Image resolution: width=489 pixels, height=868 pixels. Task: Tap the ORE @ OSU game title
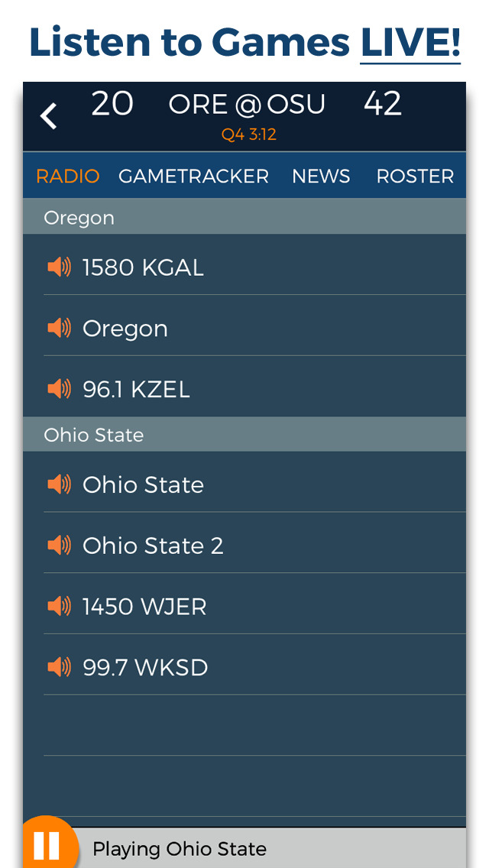pyautogui.click(x=247, y=105)
